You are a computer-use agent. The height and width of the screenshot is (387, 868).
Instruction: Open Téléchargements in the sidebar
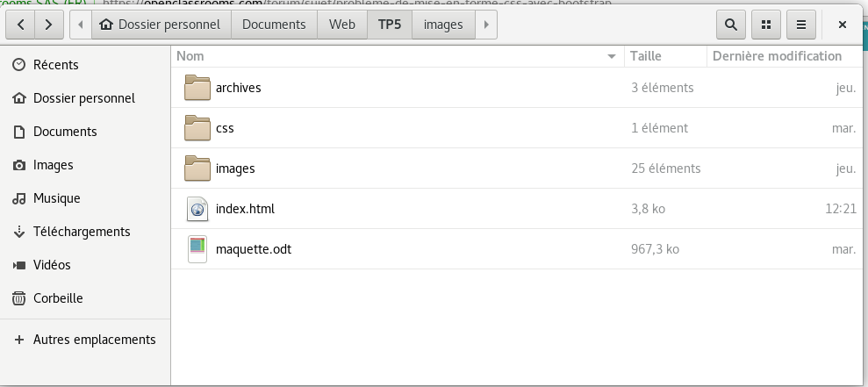point(81,232)
